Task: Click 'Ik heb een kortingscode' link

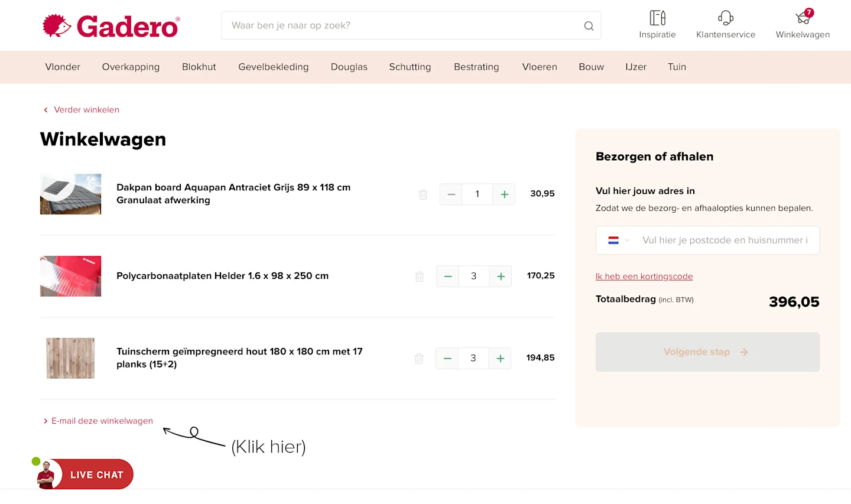Action: pos(644,277)
